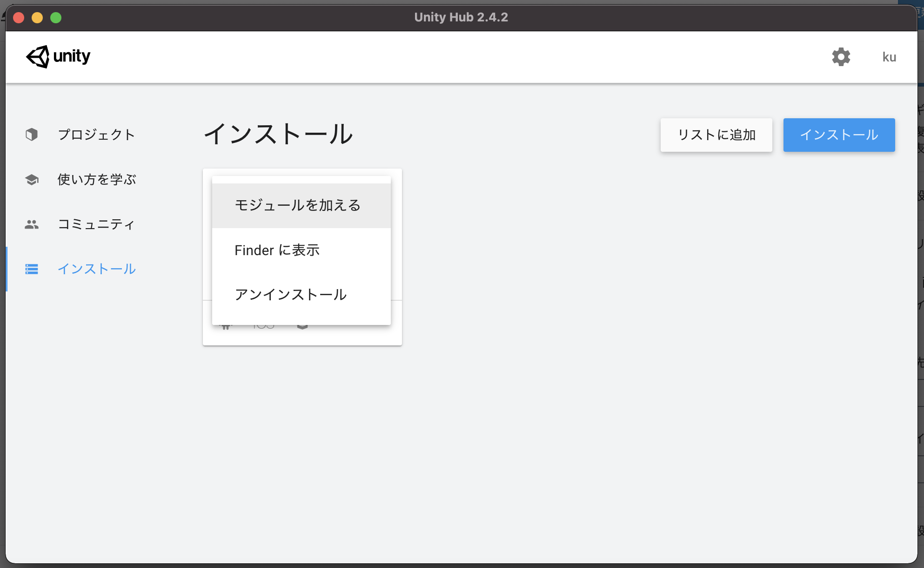Choose モジュールを加える from context menu
Image resolution: width=924 pixels, height=568 pixels.
click(301, 205)
